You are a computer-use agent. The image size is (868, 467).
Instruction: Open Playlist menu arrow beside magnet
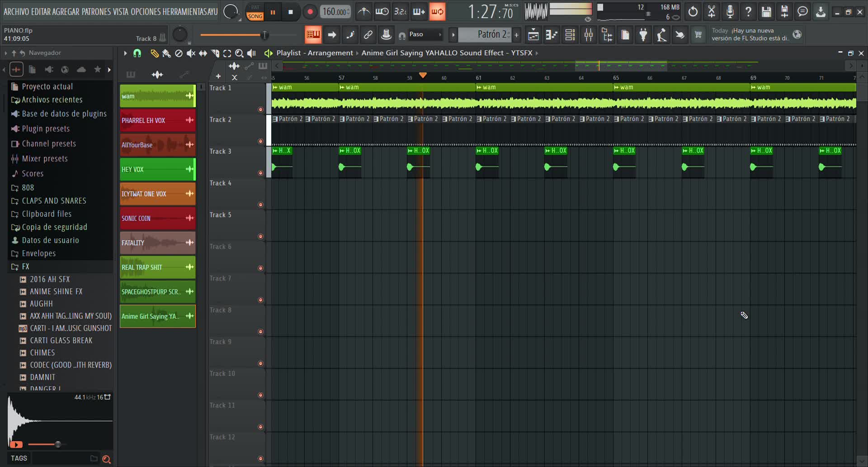tap(125, 53)
